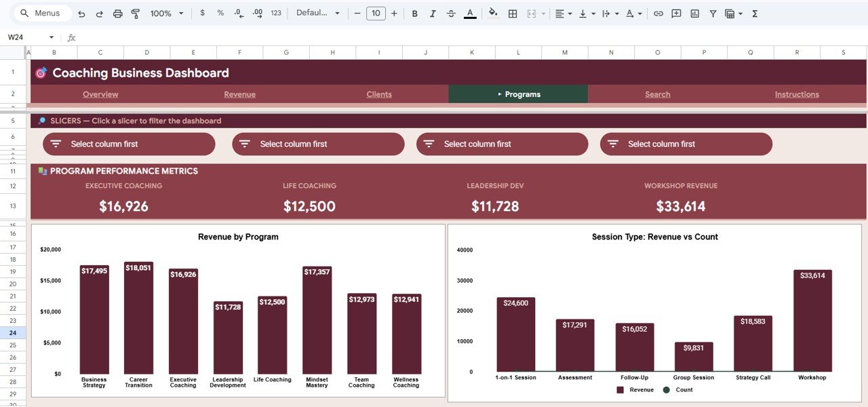This screenshot has width=868, height=407.
Task: Click the rightmost 'Select column first' slicer
Action: point(686,144)
